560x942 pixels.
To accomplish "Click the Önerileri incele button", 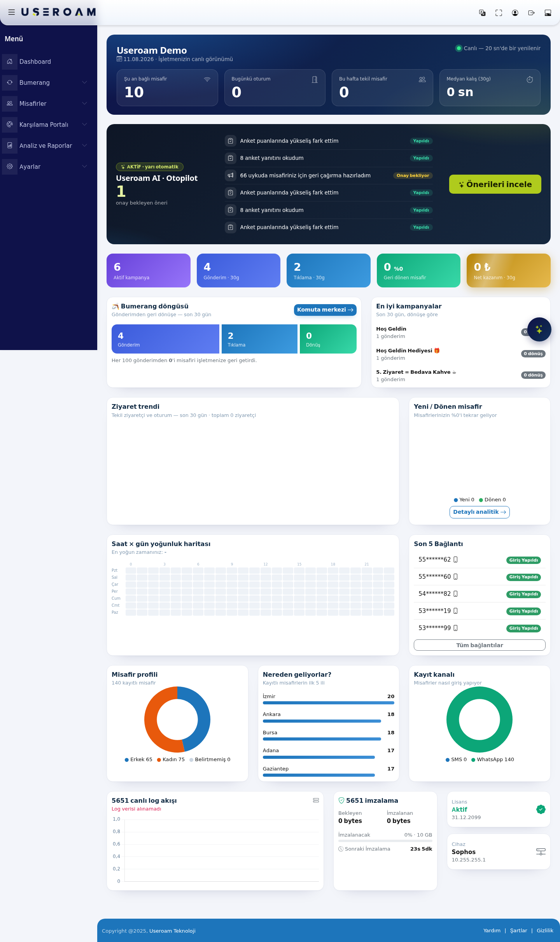I will (495, 184).
